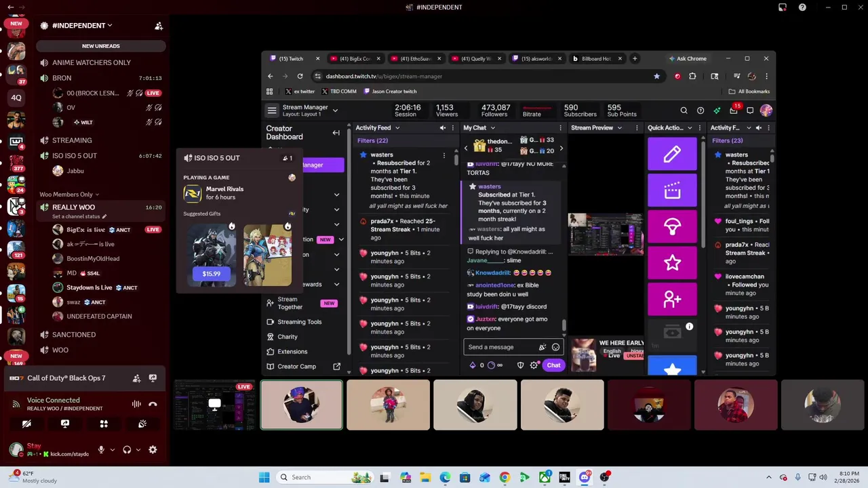
Task: Click the shield mod icon below chat
Action: coord(520,365)
